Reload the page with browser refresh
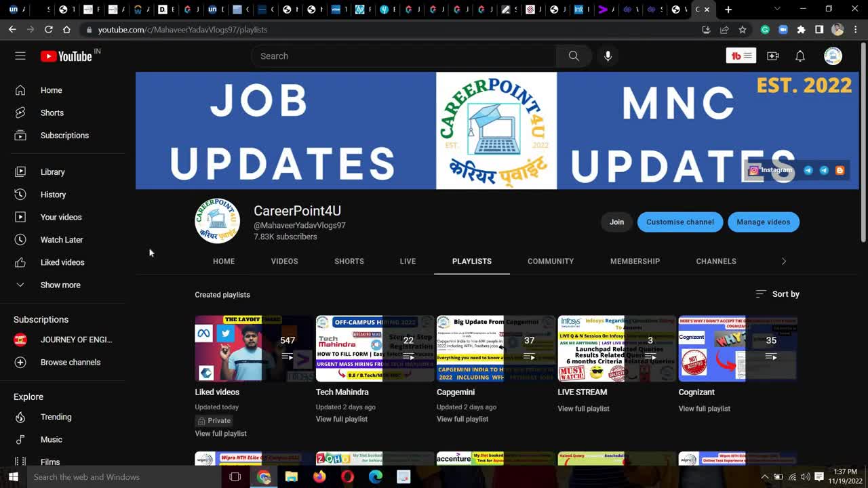 click(x=48, y=30)
